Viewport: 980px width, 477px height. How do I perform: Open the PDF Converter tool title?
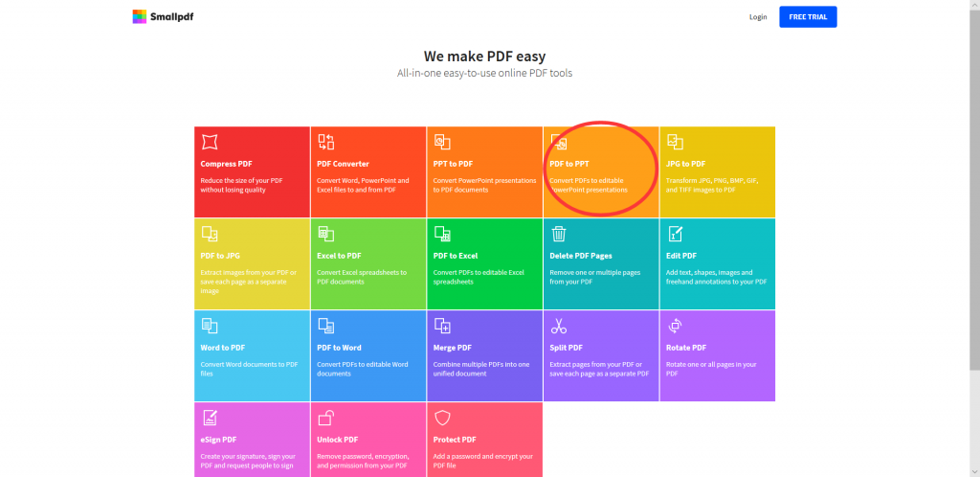click(x=343, y=165)
